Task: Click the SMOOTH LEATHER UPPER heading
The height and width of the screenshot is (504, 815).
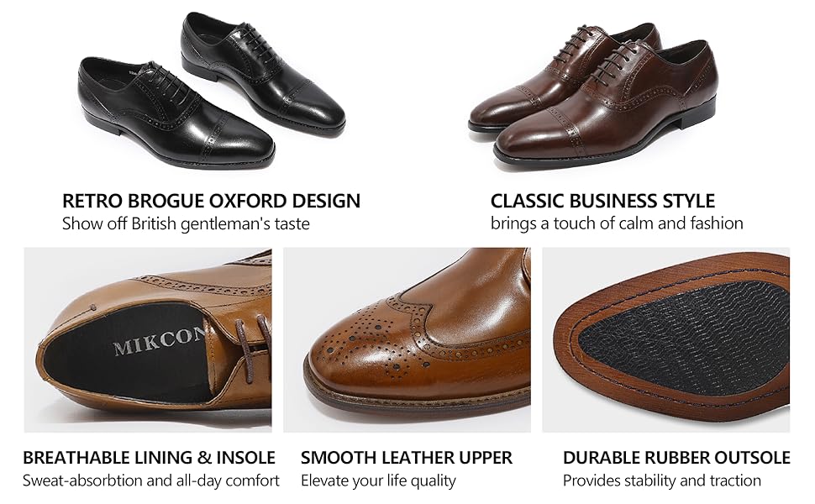Action: point(407,457)
